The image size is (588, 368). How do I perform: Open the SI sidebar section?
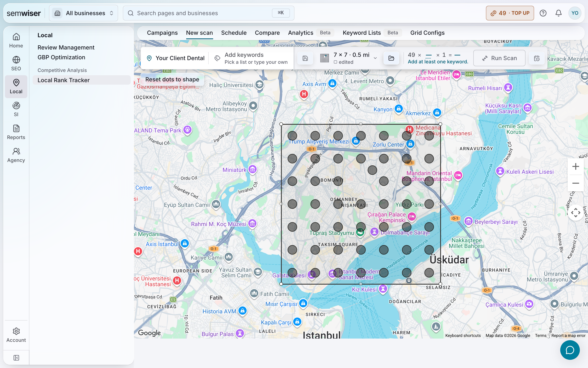click(16, 109)
